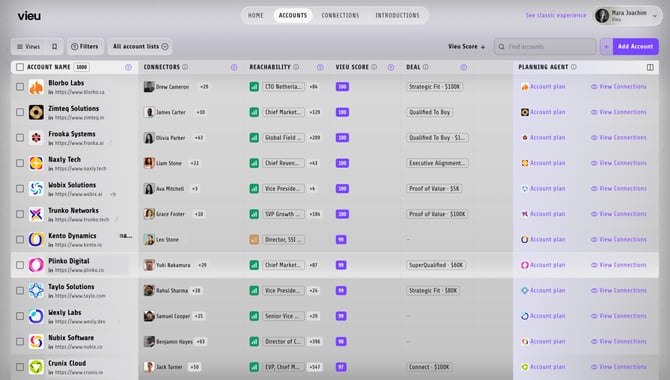
Task: Check the Naxly Tech row checkbox
Action: (x=20, y=163)
